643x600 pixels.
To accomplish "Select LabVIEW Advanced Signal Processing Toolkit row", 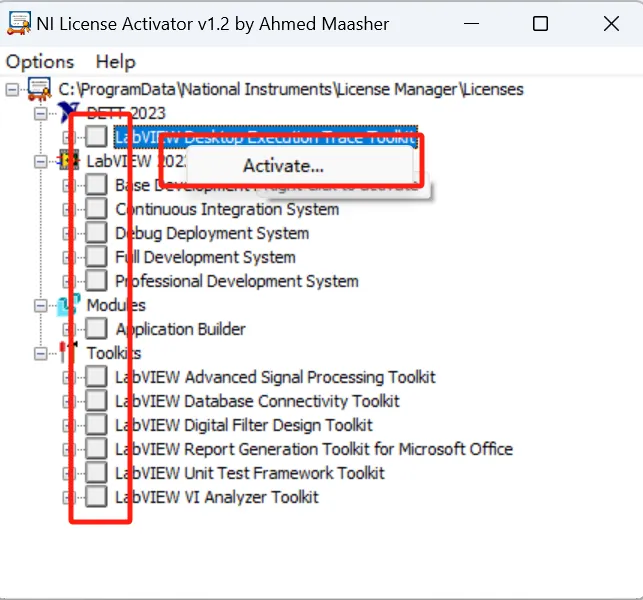I will coord(275,377).
